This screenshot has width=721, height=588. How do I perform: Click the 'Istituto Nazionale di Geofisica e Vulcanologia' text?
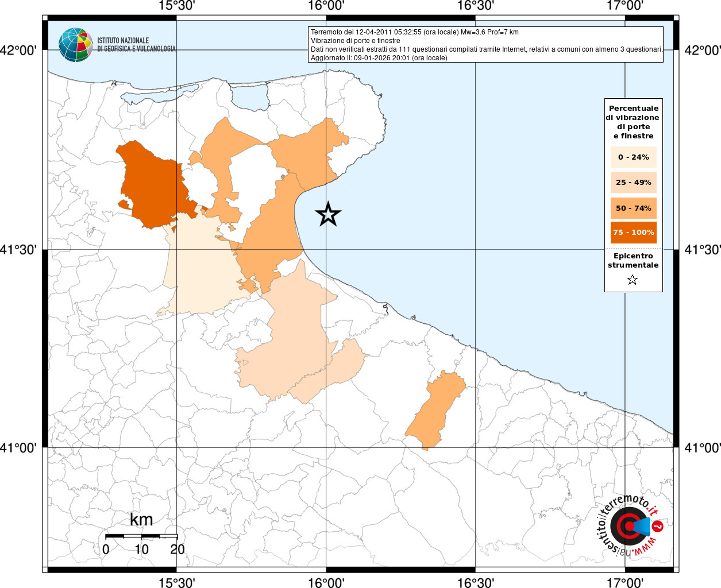136,45
